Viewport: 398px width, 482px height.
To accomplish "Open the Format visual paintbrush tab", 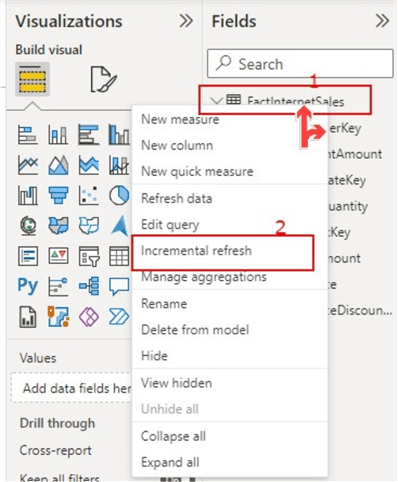I will click(x=103, y=79).
